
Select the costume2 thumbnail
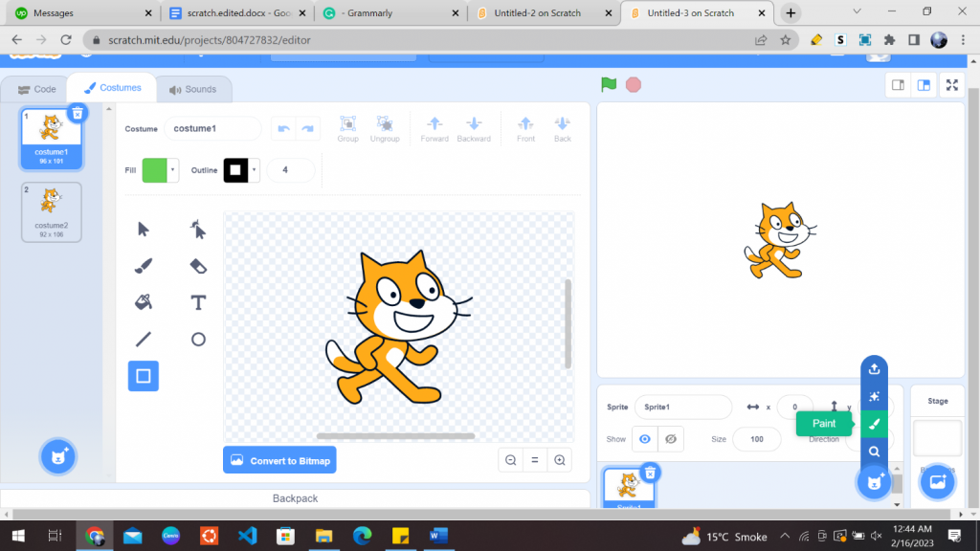tap(51, 211)
